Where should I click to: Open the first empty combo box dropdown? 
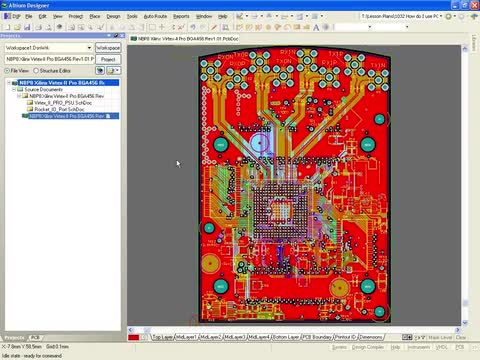coord(369,27)
